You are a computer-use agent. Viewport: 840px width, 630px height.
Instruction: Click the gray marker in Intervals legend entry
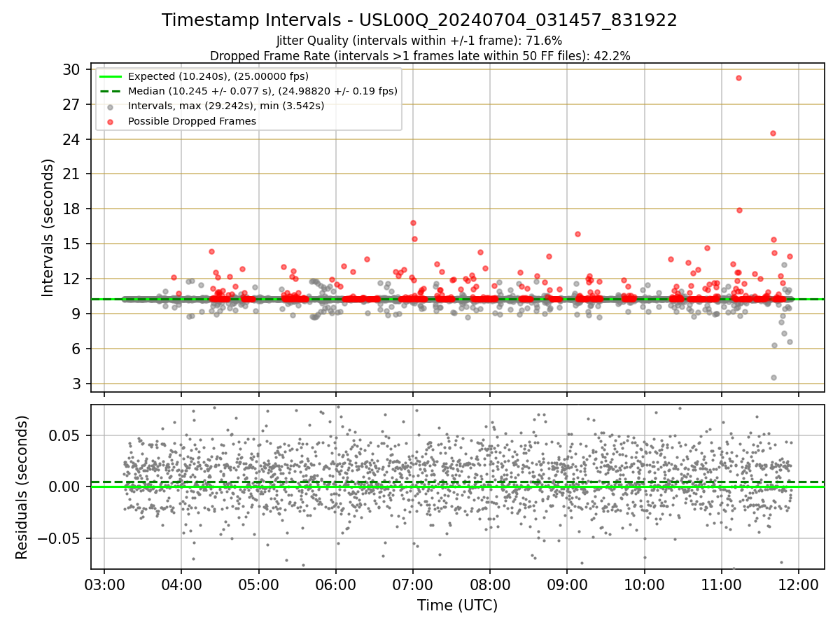point(111,106)
